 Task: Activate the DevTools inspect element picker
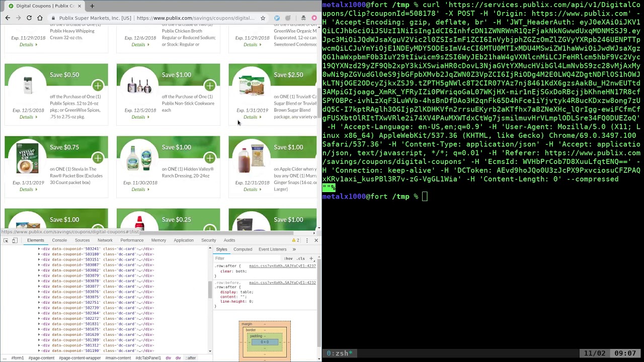(x=6, y=240)
